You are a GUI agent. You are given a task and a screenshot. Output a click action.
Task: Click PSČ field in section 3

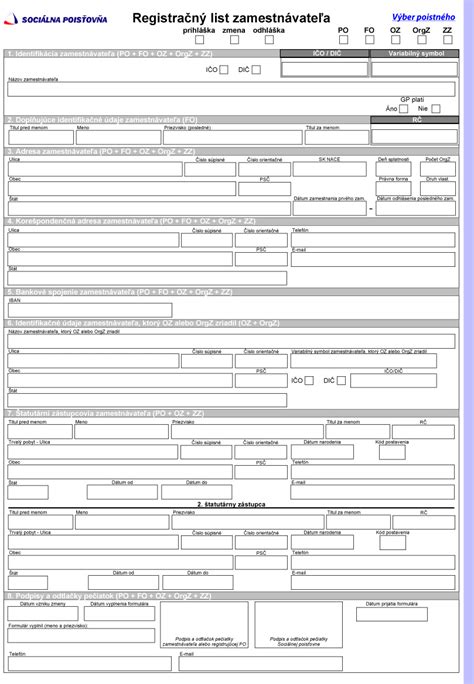point(264,189)
